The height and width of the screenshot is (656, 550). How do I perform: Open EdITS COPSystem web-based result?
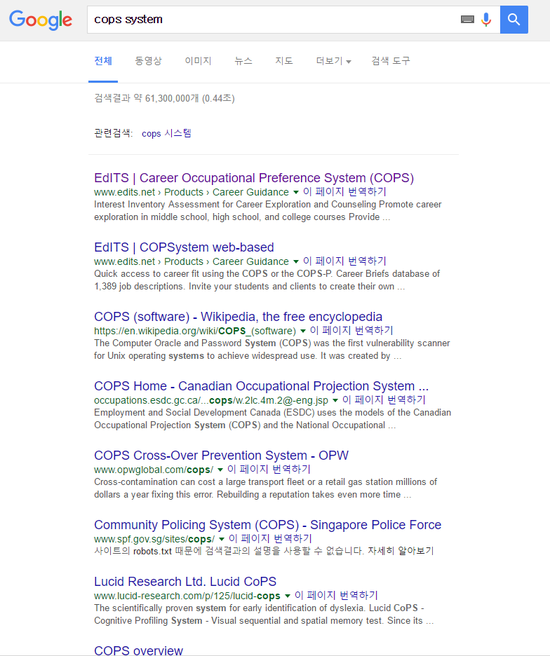coord(184,247)
